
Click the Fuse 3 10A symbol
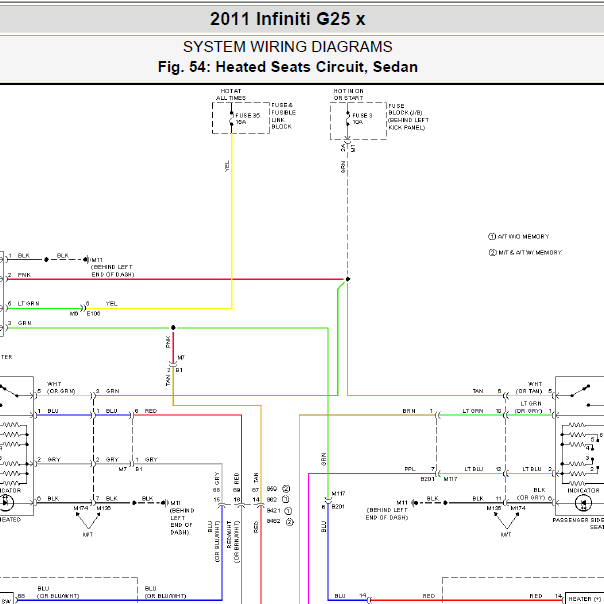[348, 119]
